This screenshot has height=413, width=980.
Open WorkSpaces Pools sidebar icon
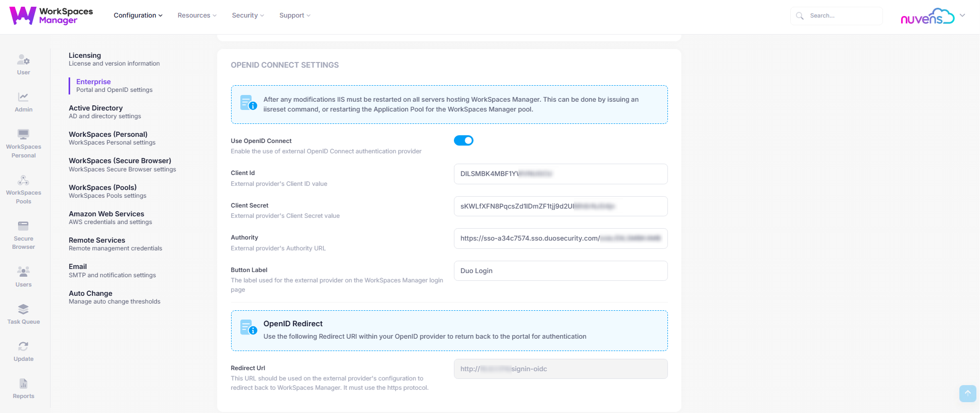pos(23,181)
